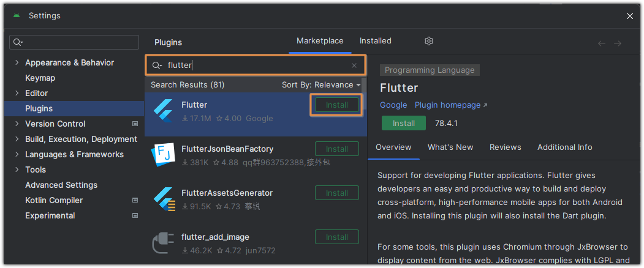Viewport: 644px width, 268px height.
Task: Select the FlutterAssetsGenerator plugin name
Action: (227, 193)
